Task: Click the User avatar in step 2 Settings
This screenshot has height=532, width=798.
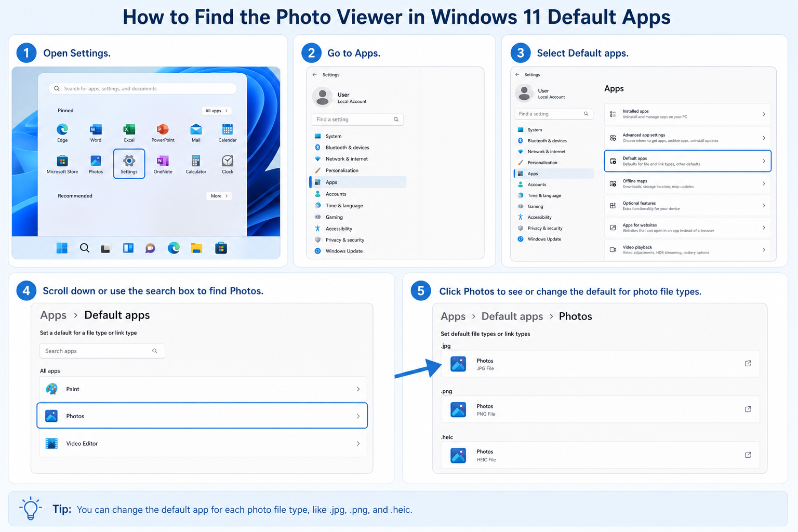Action: (x=322, y=97)
